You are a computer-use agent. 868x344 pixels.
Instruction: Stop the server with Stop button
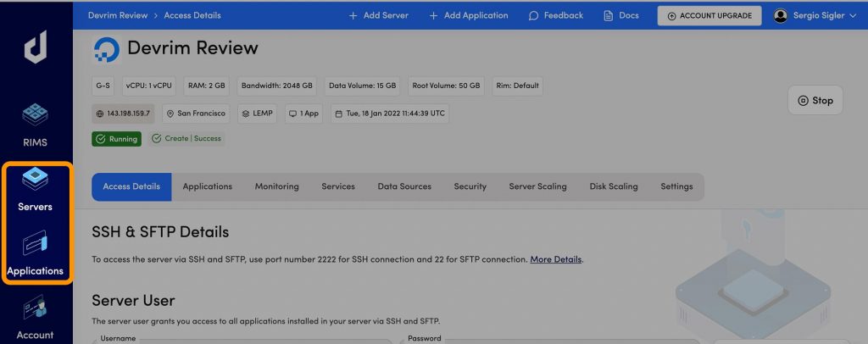(815, 100)
